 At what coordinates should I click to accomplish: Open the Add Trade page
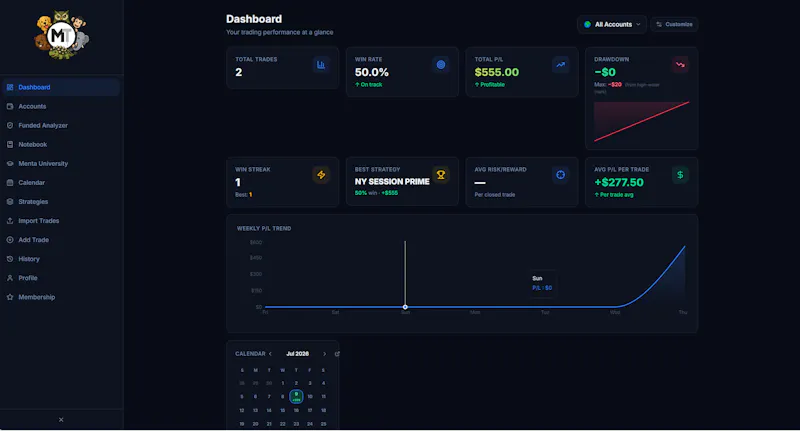[61, 240]
